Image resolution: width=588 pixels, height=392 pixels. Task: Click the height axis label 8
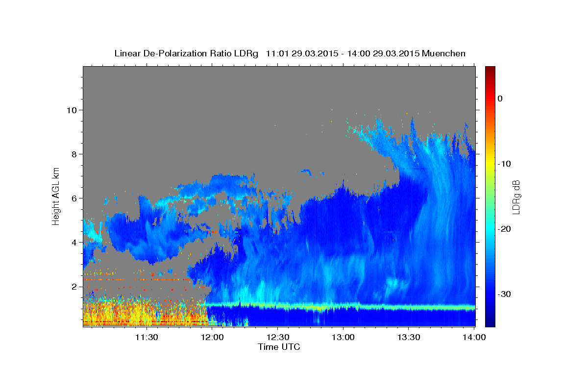[x=74, y=154]
